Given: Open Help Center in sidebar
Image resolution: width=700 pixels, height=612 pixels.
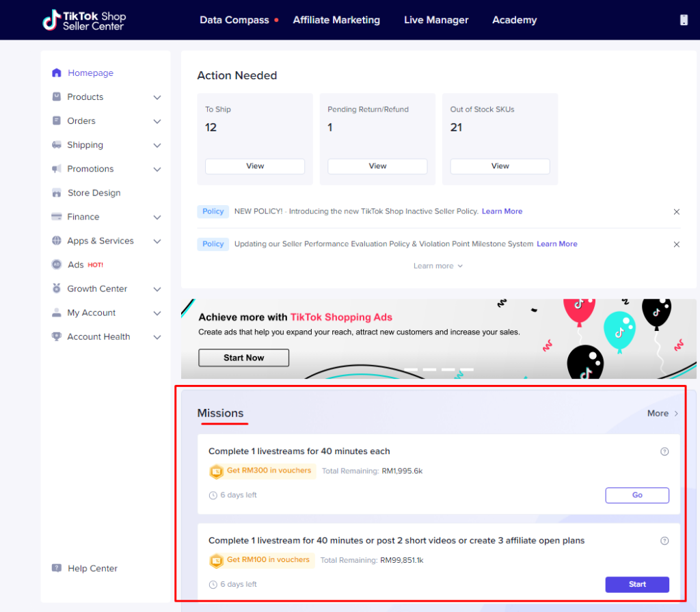Looking at the screenshot, I should [x=92, y=568].
